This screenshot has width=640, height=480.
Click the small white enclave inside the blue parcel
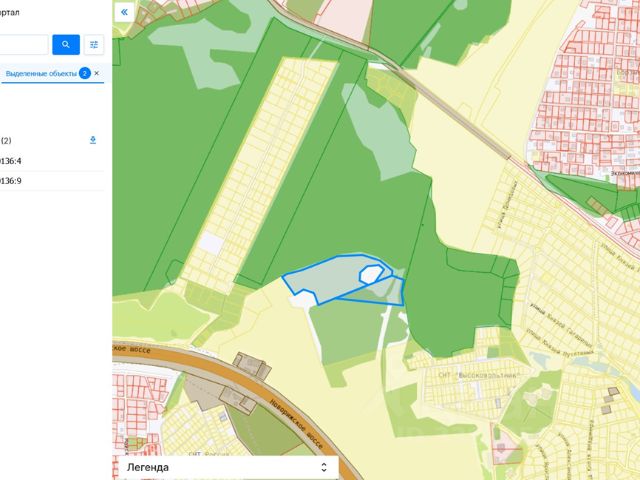click(371, 275)
